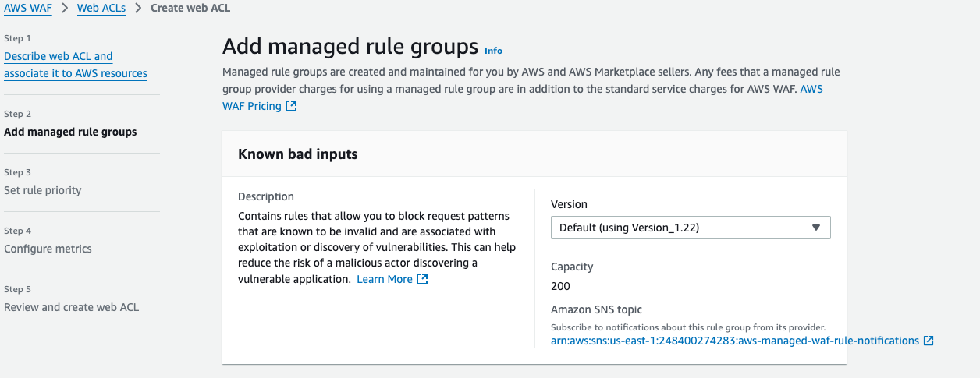Click external-link icon after AWS WAF Pricing
This screenshot has height=378, width=980.
[x=291, y=106]
